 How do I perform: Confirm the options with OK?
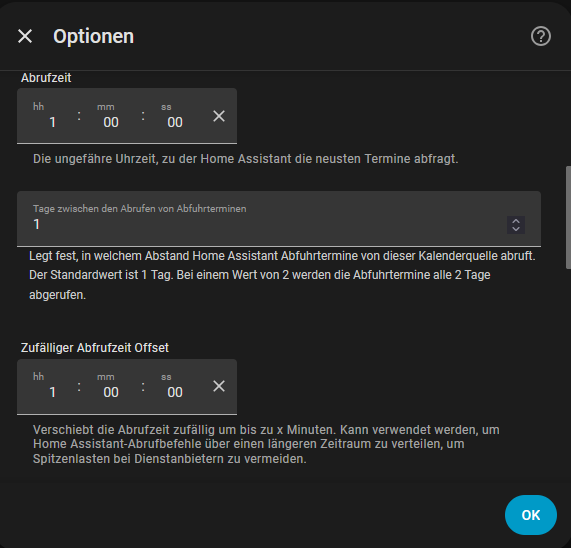(x=531, y=515)
